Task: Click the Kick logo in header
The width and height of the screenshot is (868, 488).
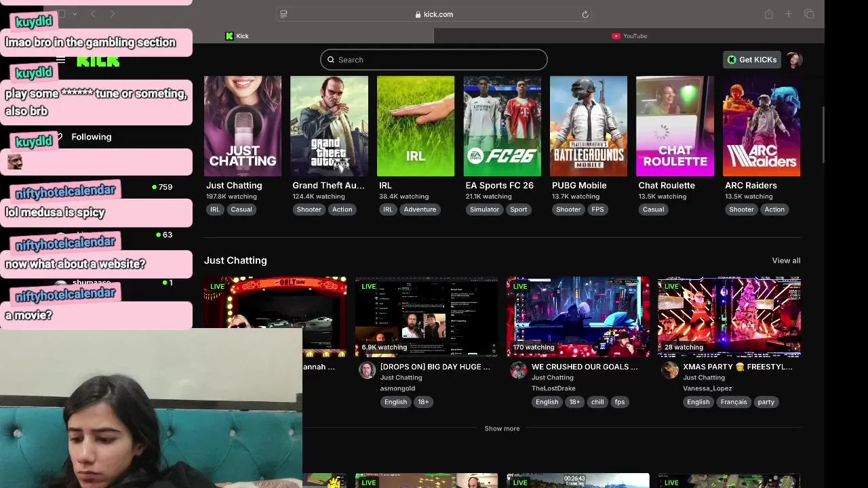Action: tap(98, 61)
